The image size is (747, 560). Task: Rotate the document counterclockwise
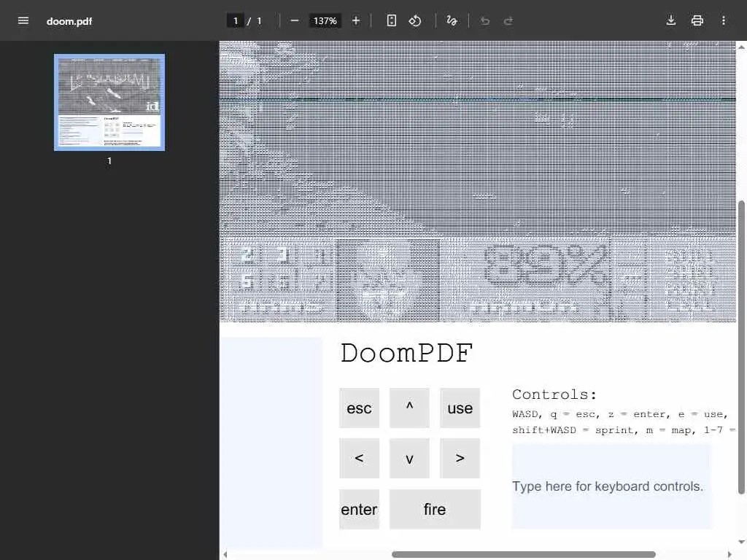[415, 20]
